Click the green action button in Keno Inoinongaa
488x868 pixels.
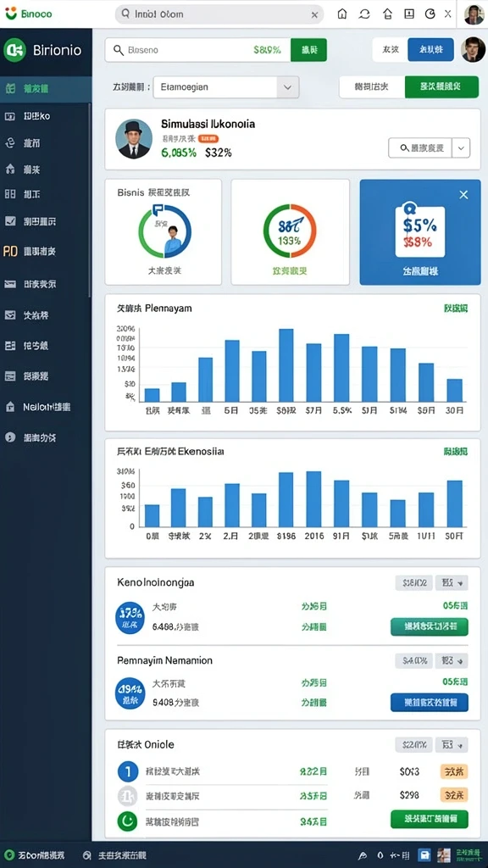pos(430,626)
